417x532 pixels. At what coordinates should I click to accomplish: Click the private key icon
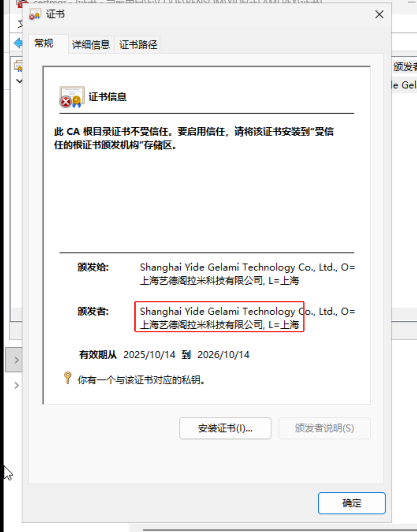click(x=68, y=378)
